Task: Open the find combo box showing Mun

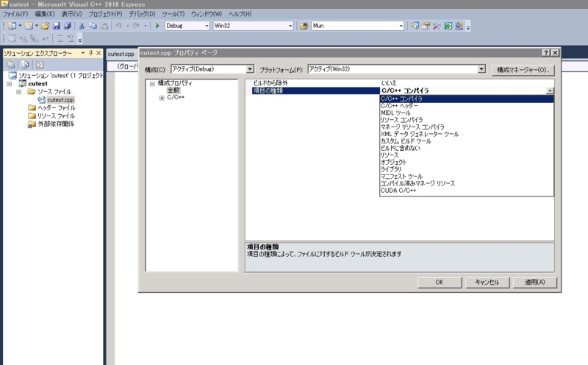Action: pos(357,26)
